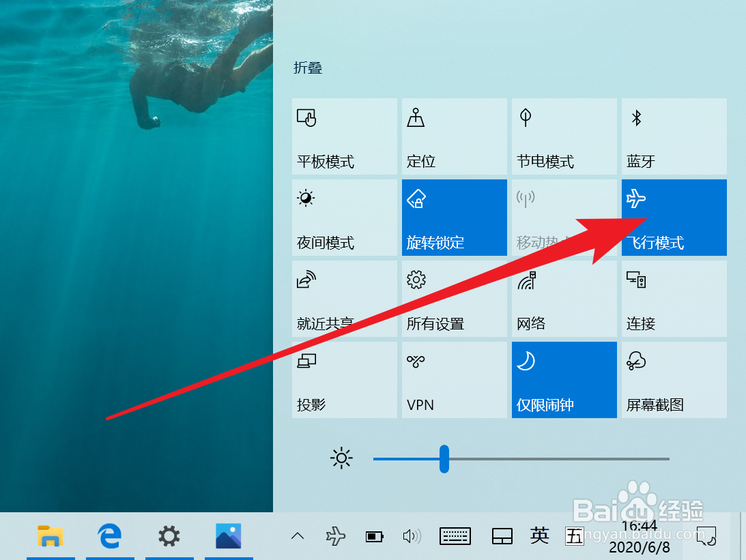This screenshot has width=746, height=560.
Task: Open the VPN quick action
Action: click(454, 380)
